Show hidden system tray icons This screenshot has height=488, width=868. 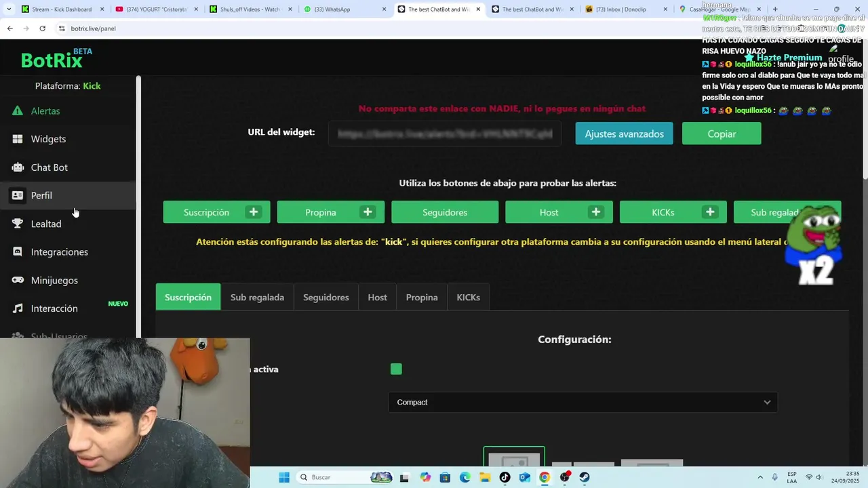point(759,477)
